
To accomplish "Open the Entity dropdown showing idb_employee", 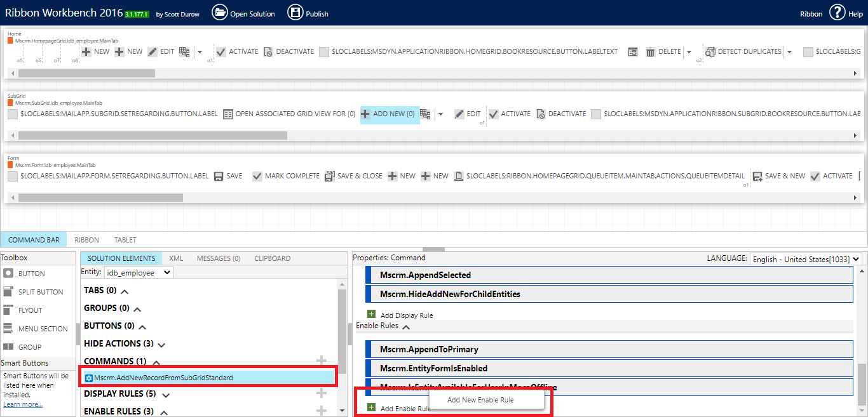I will [x=139, y=272].
